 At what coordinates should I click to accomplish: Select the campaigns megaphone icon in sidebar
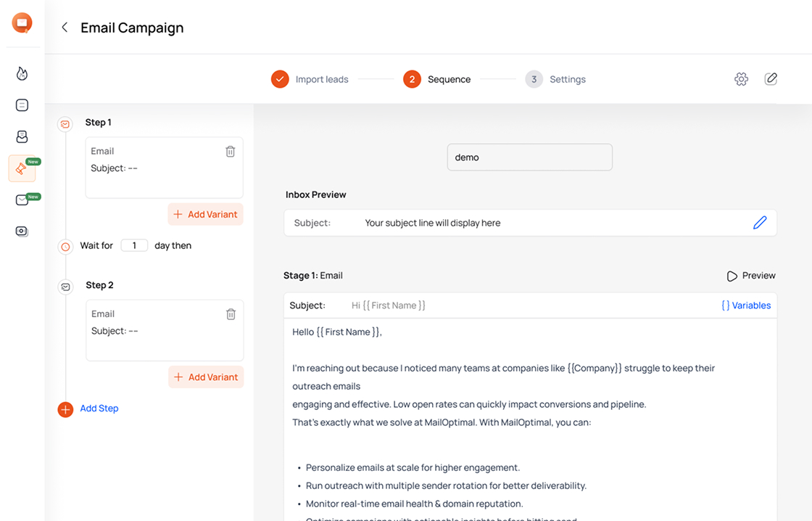22,168
